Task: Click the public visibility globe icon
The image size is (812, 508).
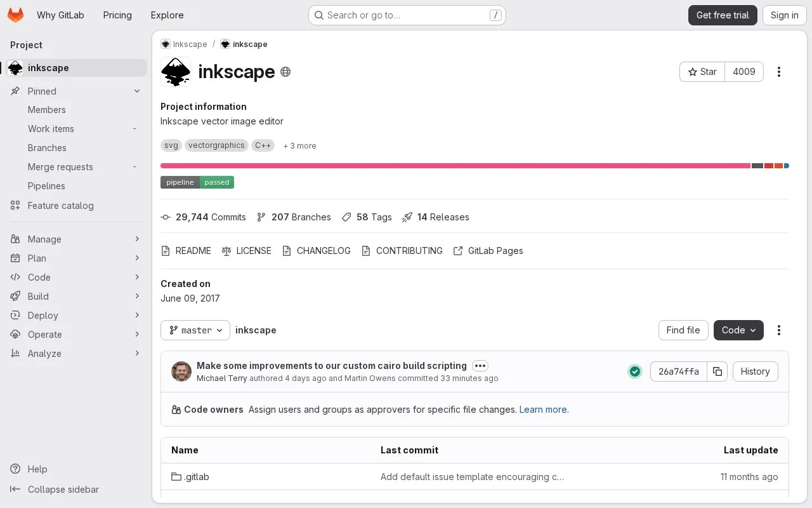Action: (285, 72)
